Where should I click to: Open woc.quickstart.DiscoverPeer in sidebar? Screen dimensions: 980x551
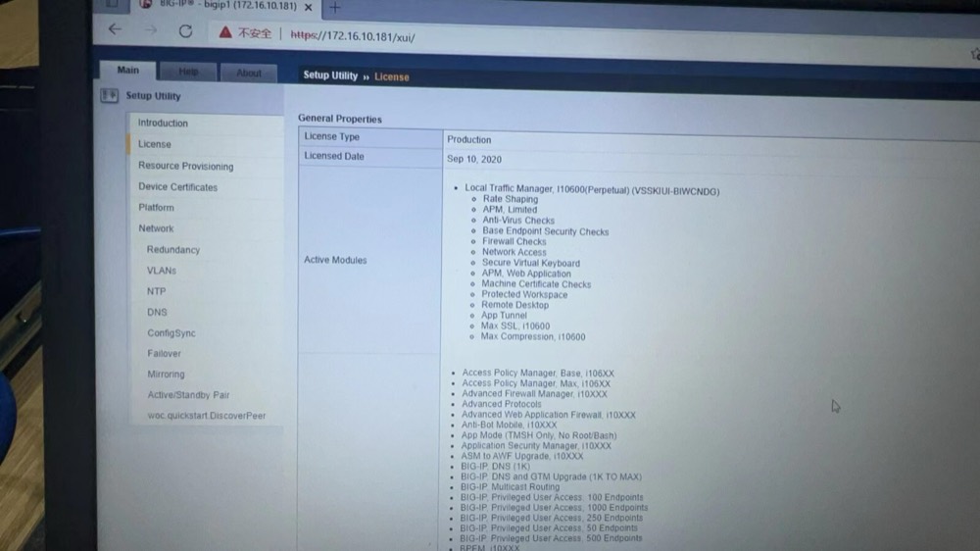[x=206, y=416]
